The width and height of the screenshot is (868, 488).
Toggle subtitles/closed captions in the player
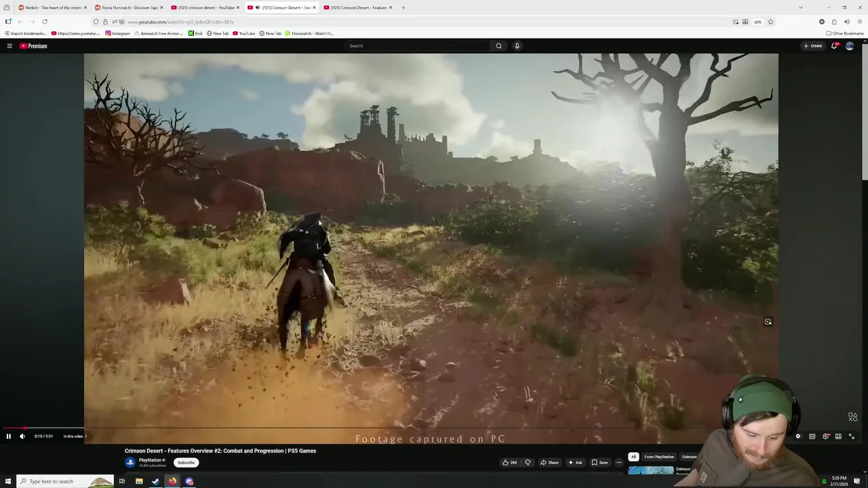tap(812, 436)
